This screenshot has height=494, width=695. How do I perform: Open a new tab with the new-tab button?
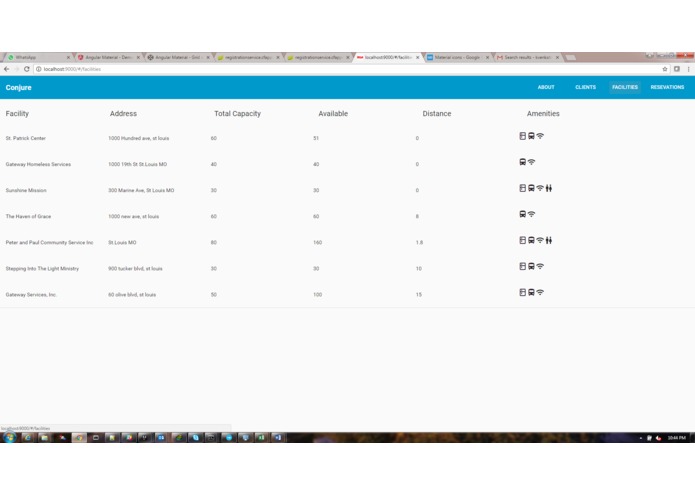(571, 58)
